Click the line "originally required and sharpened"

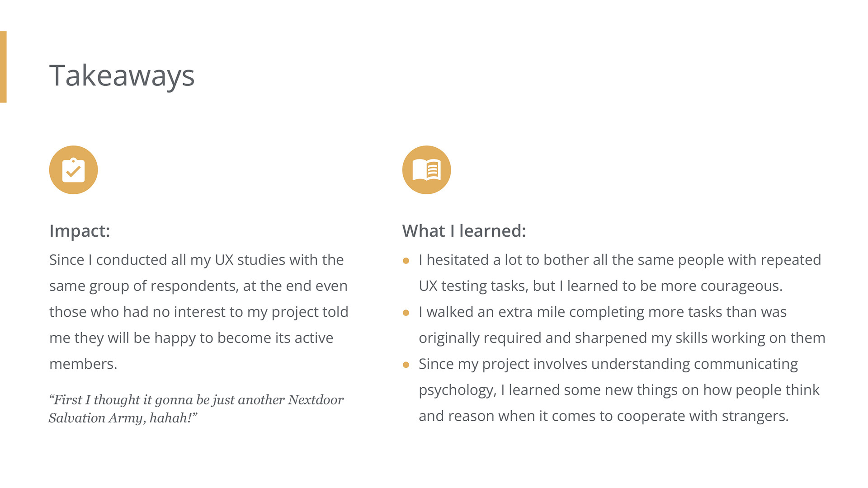[622, 338]
